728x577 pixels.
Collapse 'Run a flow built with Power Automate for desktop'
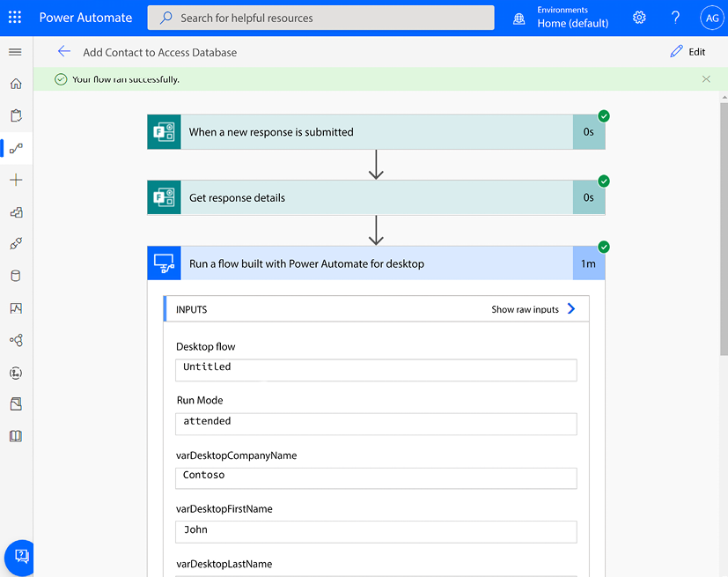[x=376, y=263]
